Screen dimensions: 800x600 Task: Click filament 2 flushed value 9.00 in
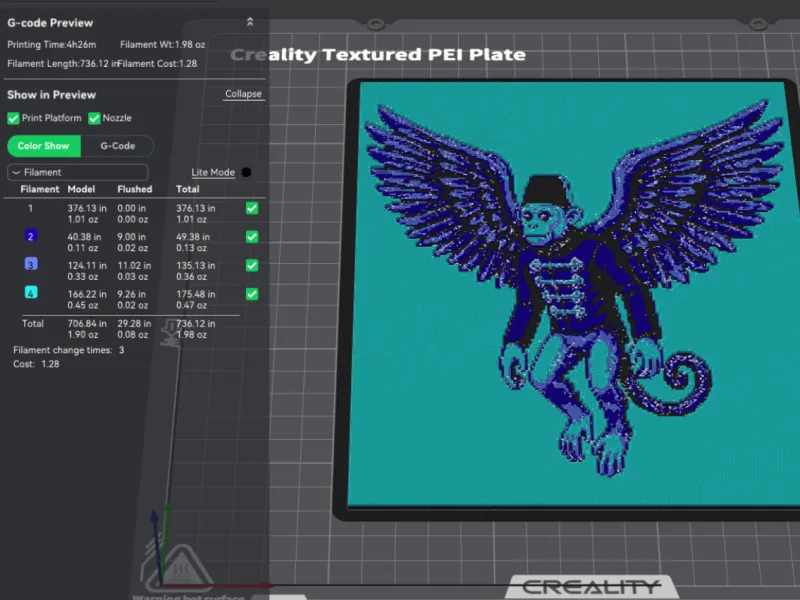(x=132, y=237)
